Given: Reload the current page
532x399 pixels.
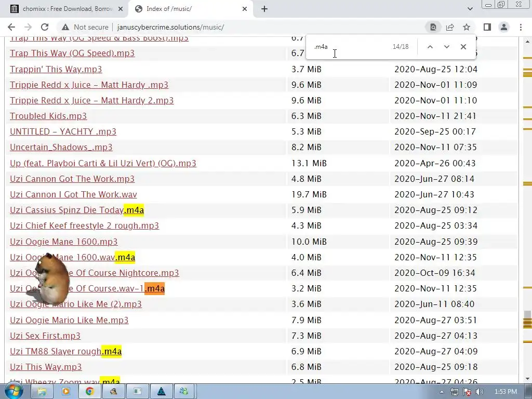Looking at the screenshot, I should click(45, 27).
